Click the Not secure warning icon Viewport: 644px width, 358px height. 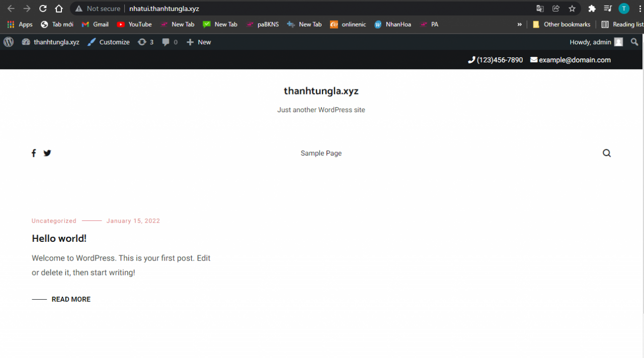click(x=79, y=9)
